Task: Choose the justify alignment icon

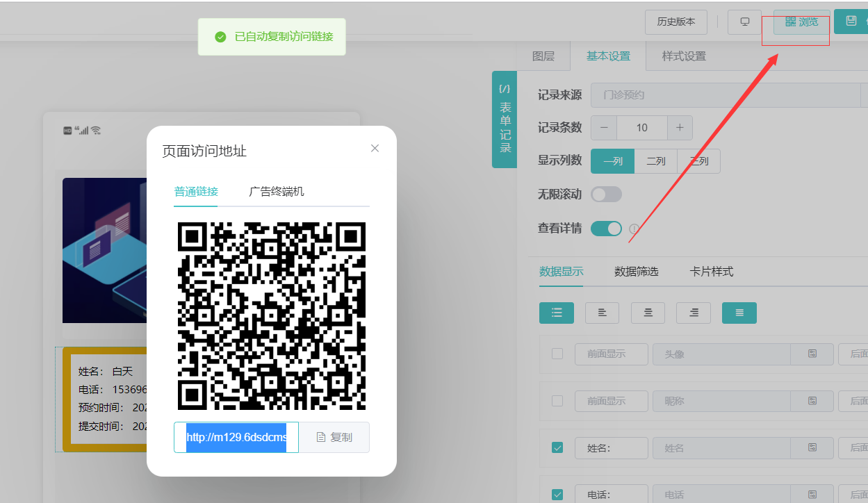Action: point(739,313)
